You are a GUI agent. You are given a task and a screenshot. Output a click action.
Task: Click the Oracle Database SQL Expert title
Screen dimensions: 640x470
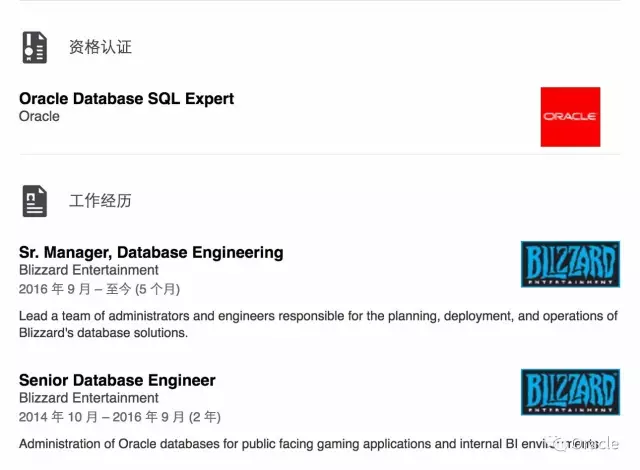pyautogui.click(x=127, y=99)
